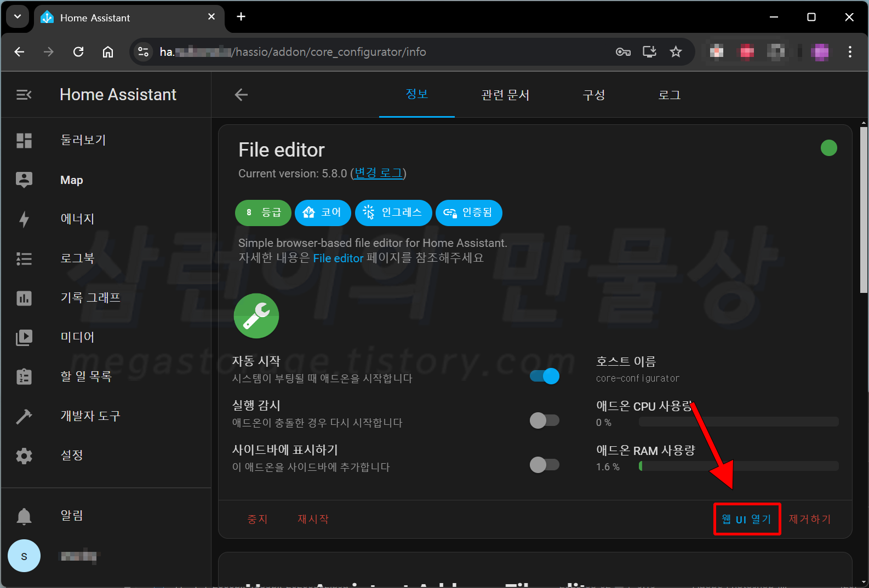This screenshot has height=588, width=869.
Task: Collapse the Home Assistant sidebar menu icon
Action: coord(24,95)
